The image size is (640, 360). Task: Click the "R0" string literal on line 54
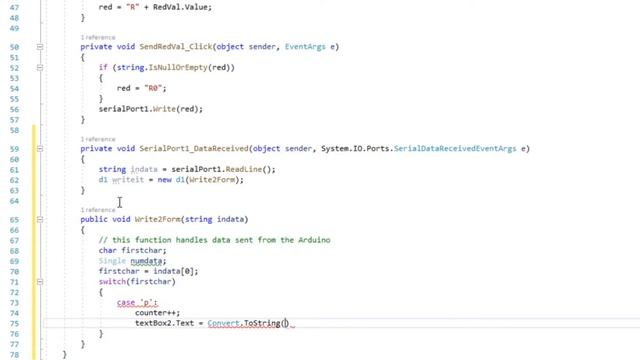153,88
